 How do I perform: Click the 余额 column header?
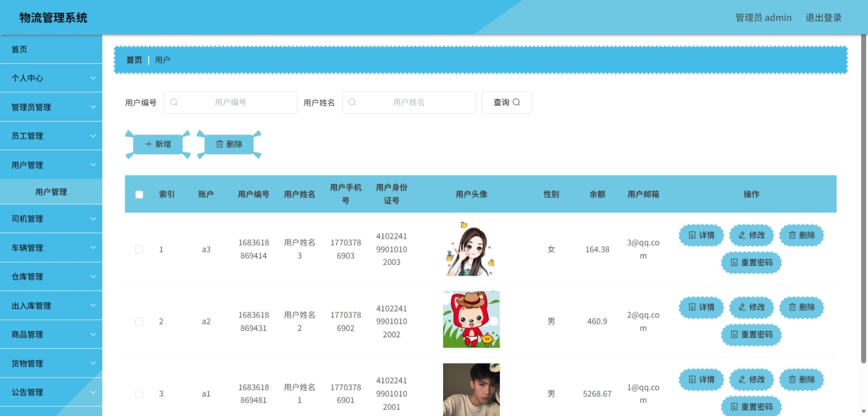(x=597, y=194)
